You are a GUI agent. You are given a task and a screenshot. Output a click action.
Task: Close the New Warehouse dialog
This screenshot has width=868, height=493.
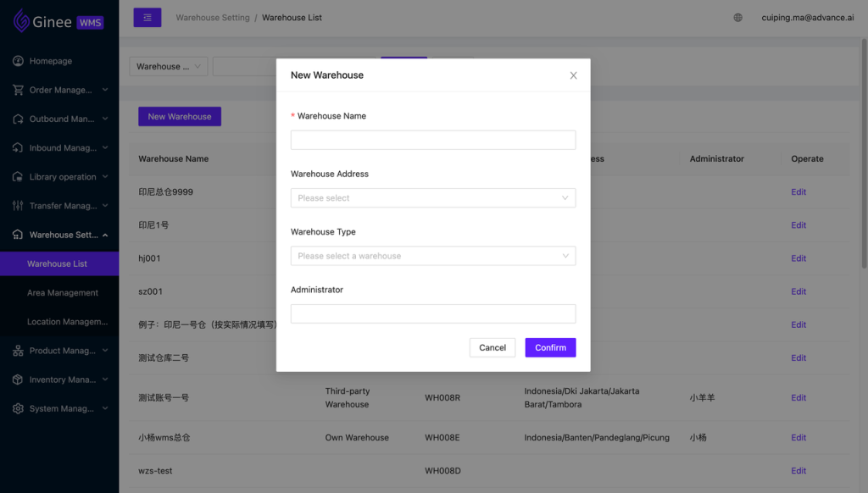click(x=573, y=75)
